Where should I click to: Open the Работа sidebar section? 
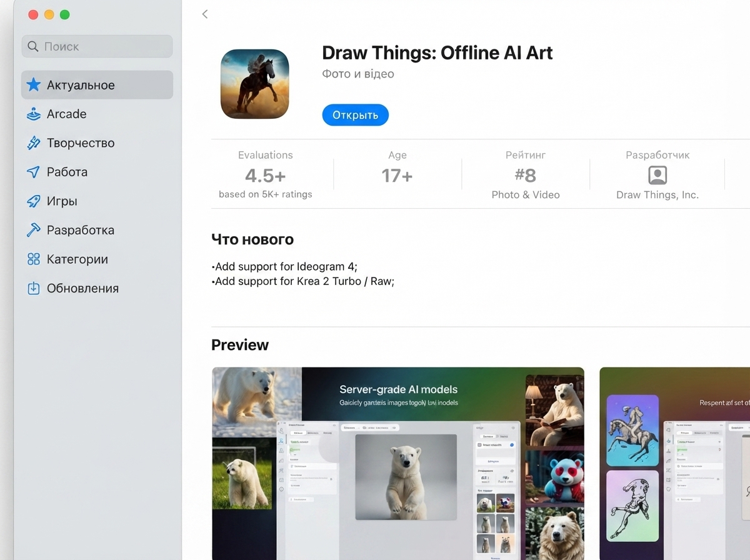click(x=97, y=172)
